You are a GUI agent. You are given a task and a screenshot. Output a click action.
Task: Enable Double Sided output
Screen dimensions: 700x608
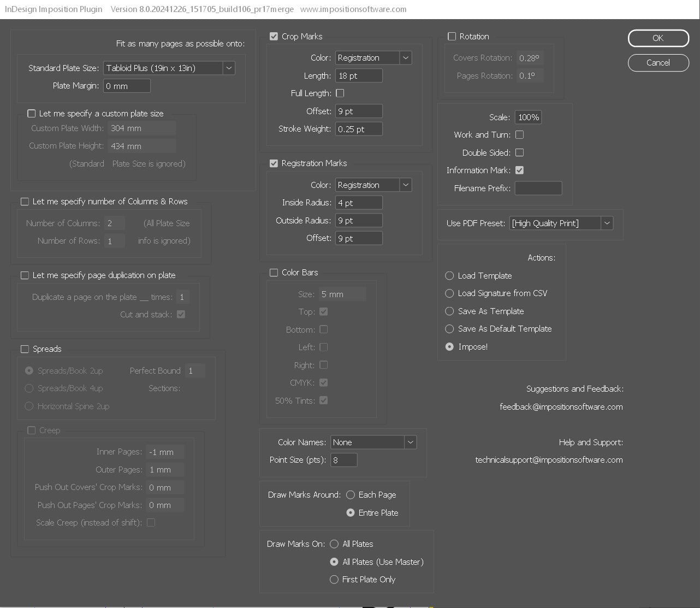click(519, 152)
